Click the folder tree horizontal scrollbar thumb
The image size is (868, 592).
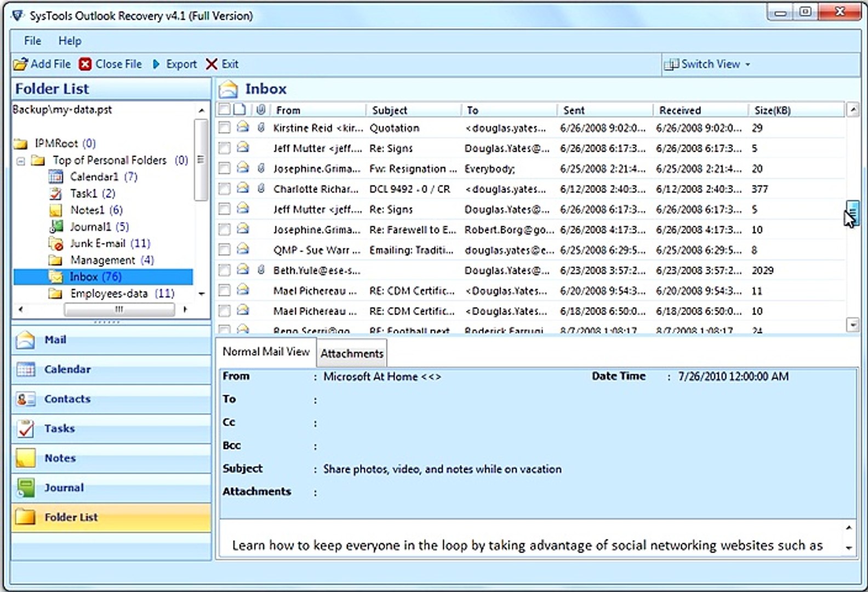coord(119,310)
